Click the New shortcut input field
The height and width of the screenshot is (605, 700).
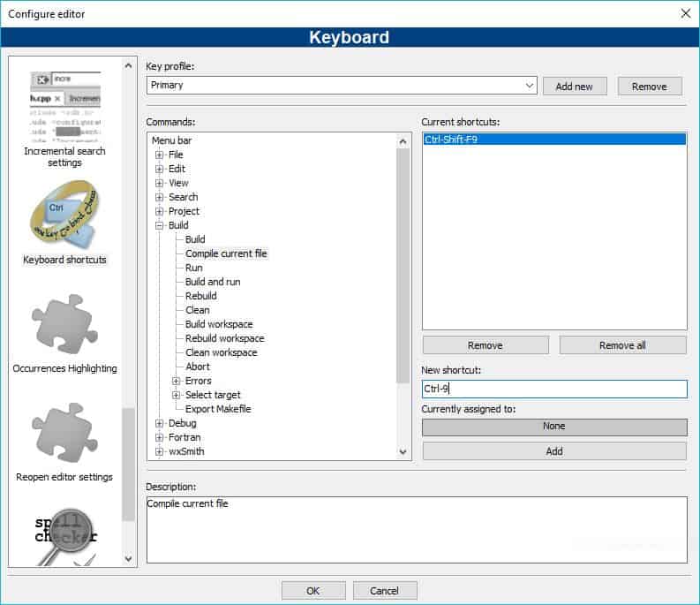pos(554,389)
